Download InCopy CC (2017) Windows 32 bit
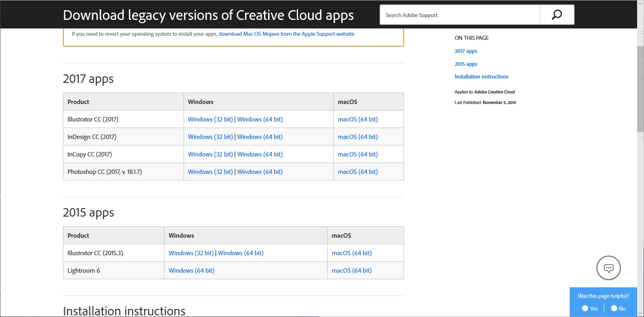 (210, 154)
